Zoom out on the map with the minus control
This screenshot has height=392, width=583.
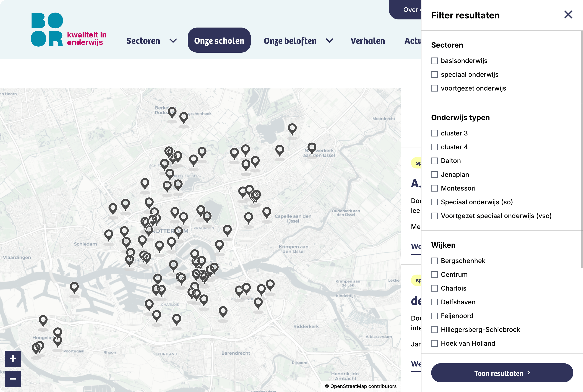[13, 378]
